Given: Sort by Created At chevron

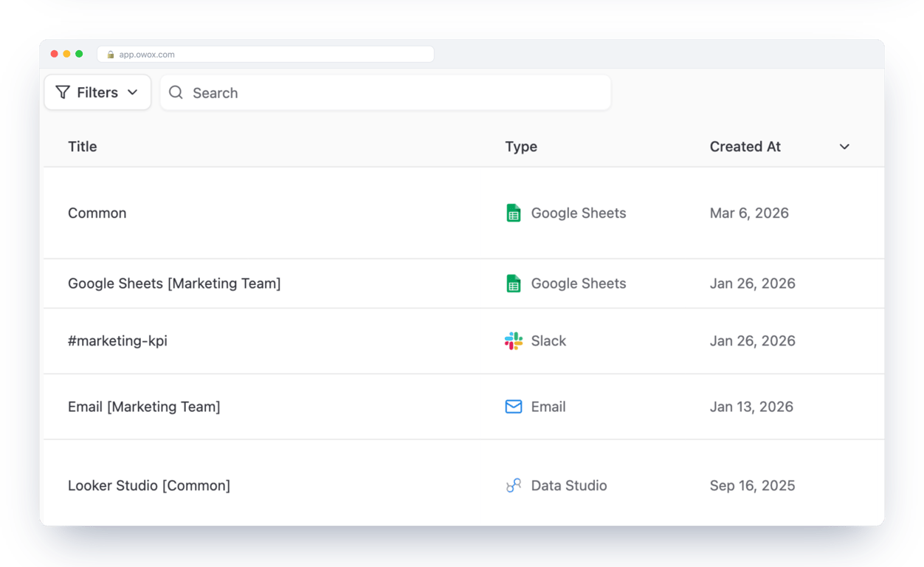Looking at the screenshot, I should coord(844,147).
